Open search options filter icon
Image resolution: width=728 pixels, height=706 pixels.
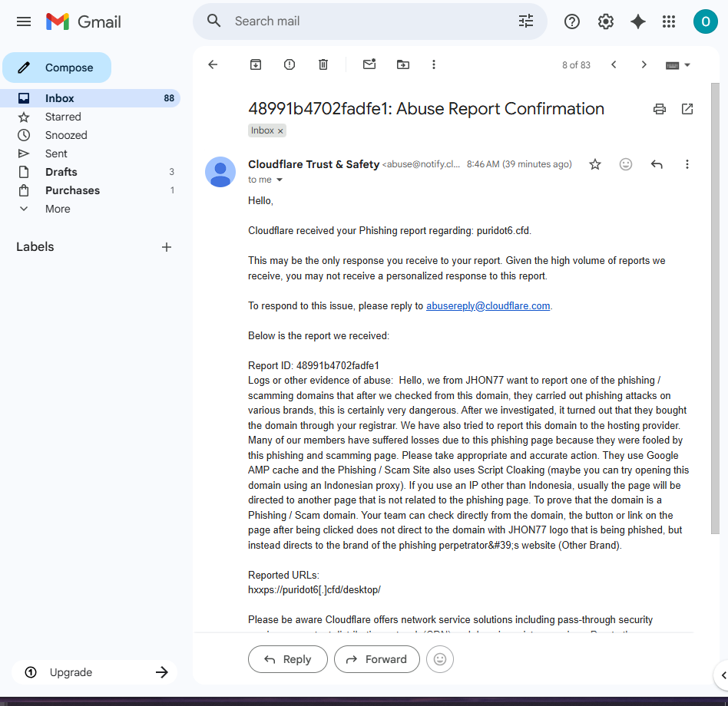point(525,21)
